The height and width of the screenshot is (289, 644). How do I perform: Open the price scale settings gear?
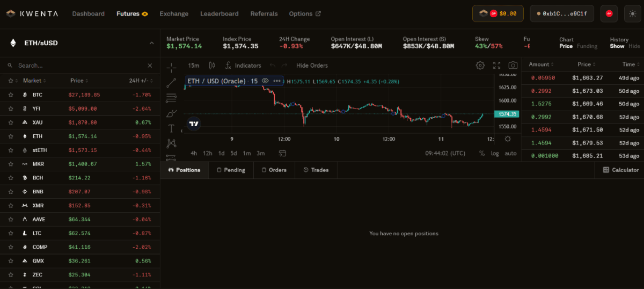point(508,139)
